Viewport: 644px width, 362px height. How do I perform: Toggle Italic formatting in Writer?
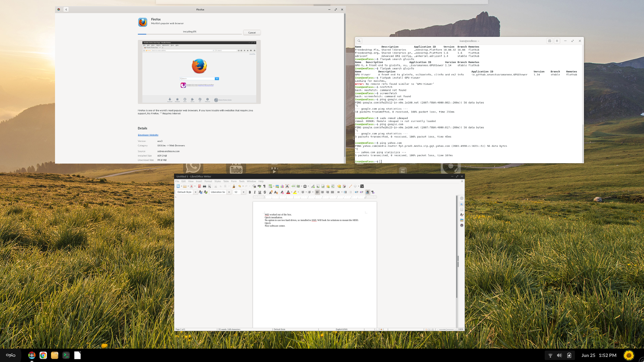pos(255,192)
